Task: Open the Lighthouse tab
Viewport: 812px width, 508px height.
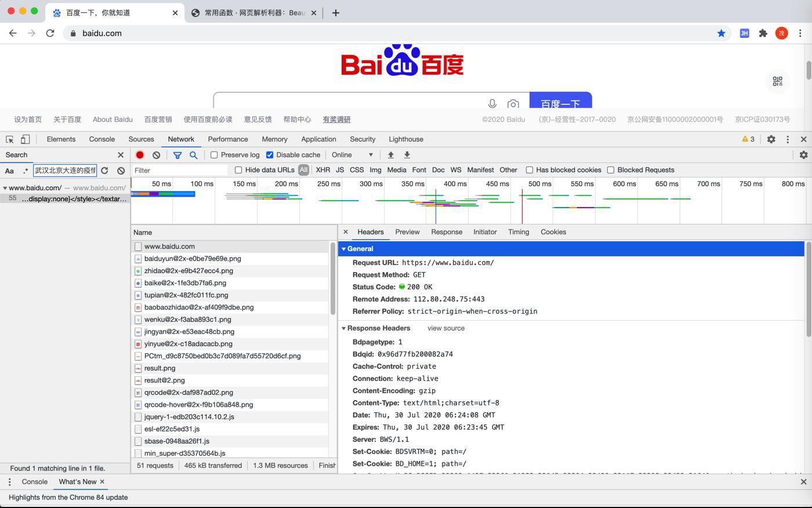Action: point(406,139)
